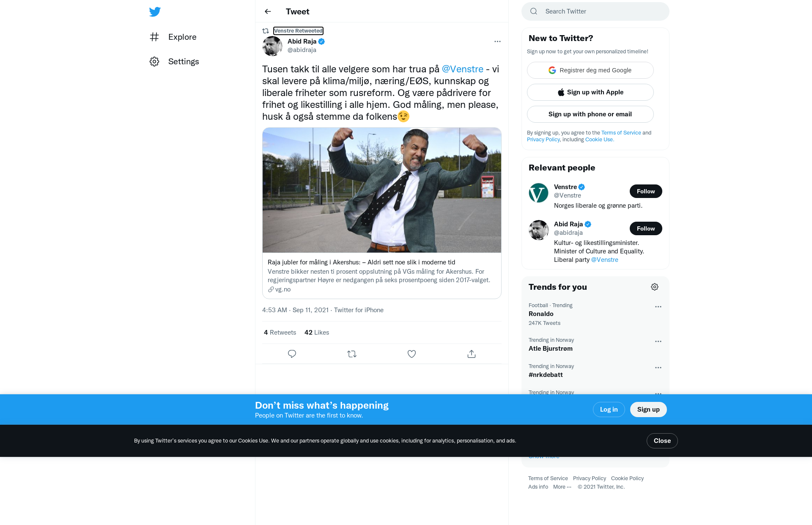Viewport: 812px width, 525px height.
Task: Open the Ads info footer link
Action: (x=538, y=487)
